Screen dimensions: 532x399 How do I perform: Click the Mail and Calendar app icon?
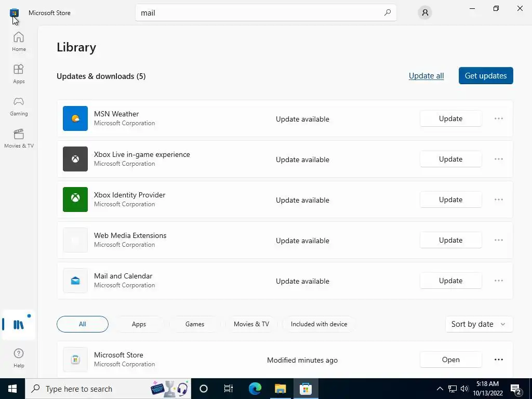coord(75,281)
